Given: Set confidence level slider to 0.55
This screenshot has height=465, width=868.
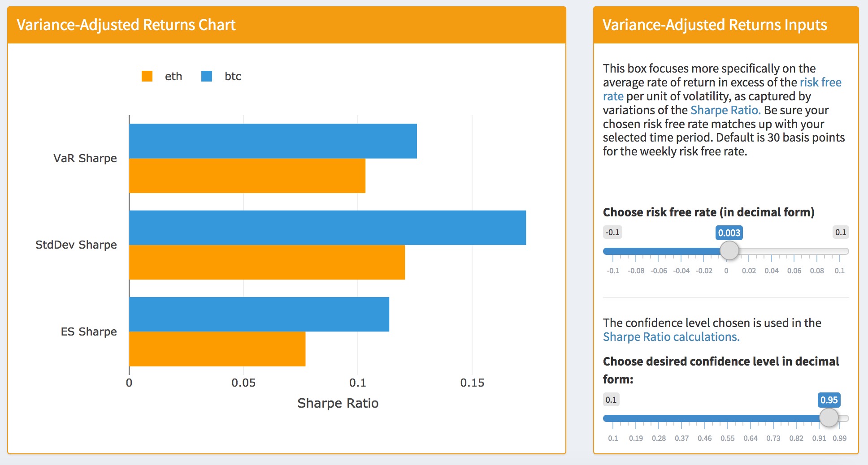Looking at the screenshot, I should (x=727, y=418).
